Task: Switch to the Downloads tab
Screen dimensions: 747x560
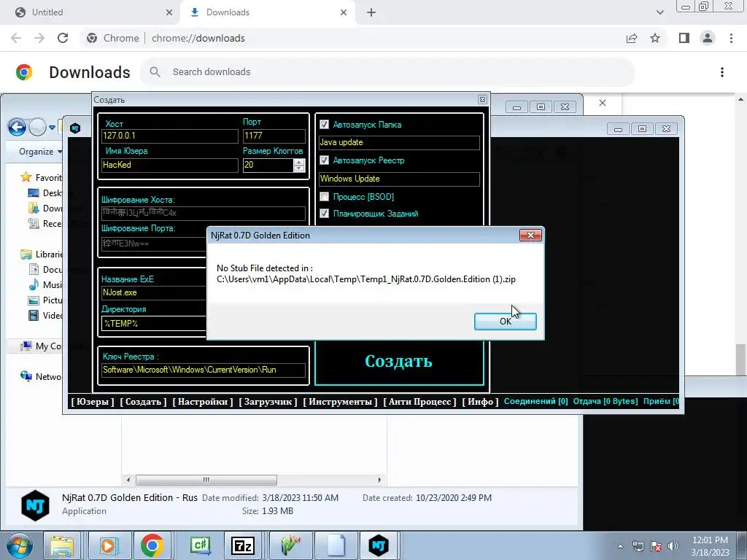Action: click(267, 12)
